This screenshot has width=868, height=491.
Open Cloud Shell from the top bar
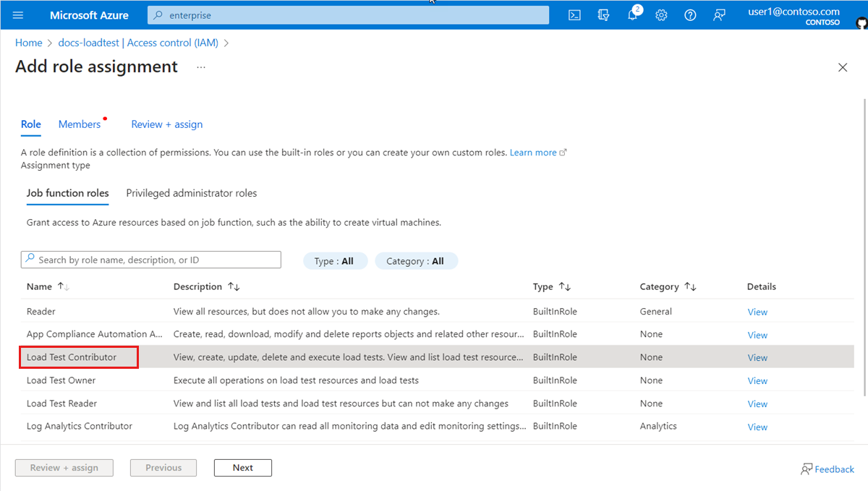(x=574, y=14)
